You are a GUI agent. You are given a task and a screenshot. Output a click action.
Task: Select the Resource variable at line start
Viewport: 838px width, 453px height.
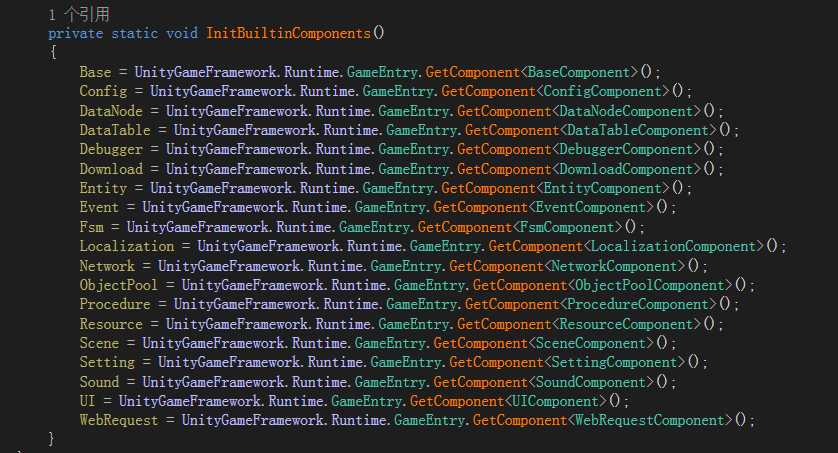111,324
